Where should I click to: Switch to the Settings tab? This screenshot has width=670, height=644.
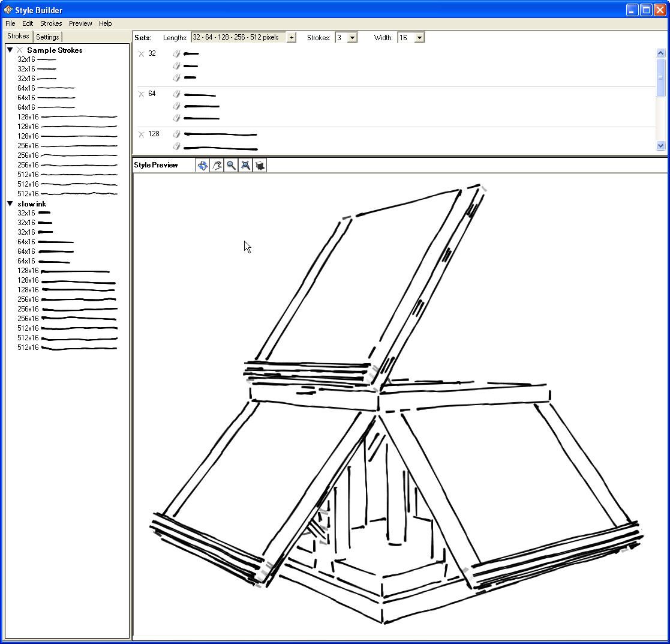[x=47, y=37]
